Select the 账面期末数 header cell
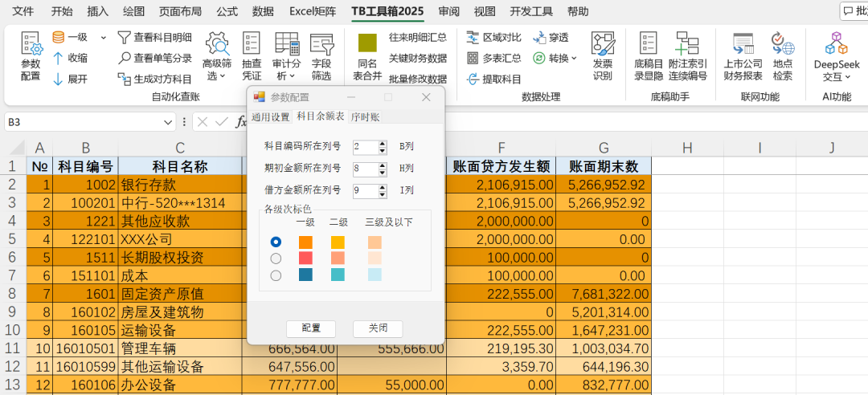Screen dimensions: 868x395 [x=604, y=166]
